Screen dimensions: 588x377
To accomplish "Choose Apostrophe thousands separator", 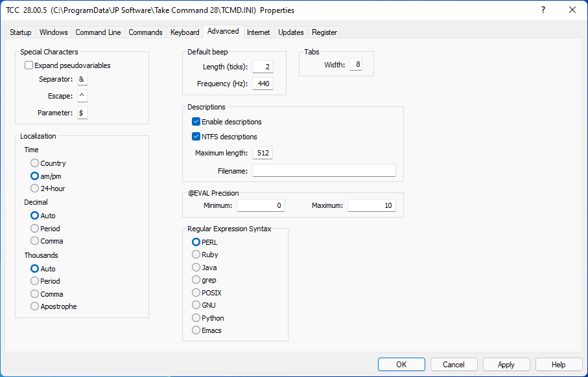I will [x=54, y=306].
